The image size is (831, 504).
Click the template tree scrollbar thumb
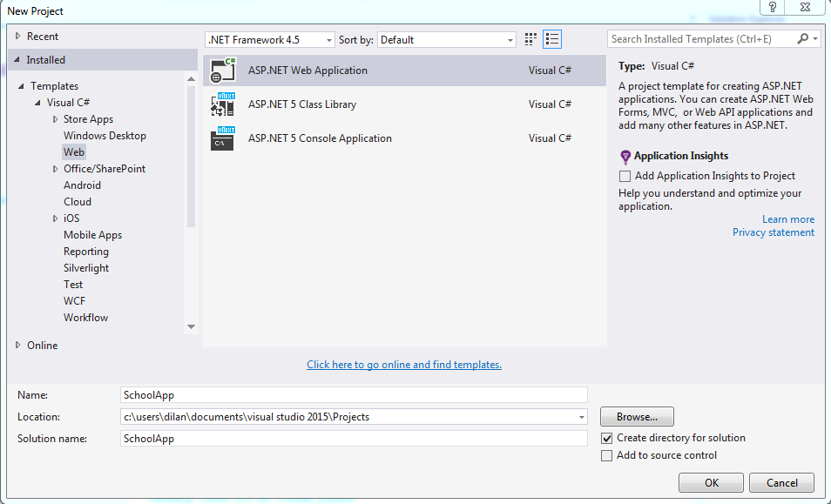[x=192, y=156]
